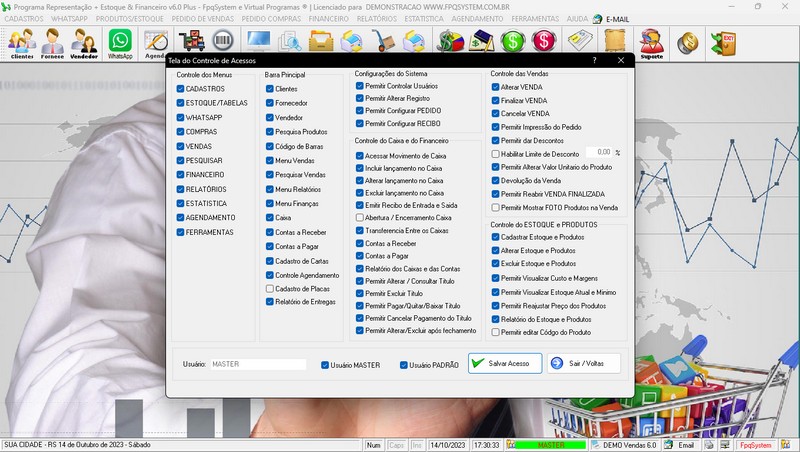Open the green dollar circle icon
The image size is (800, 452).
coord(513,41)
